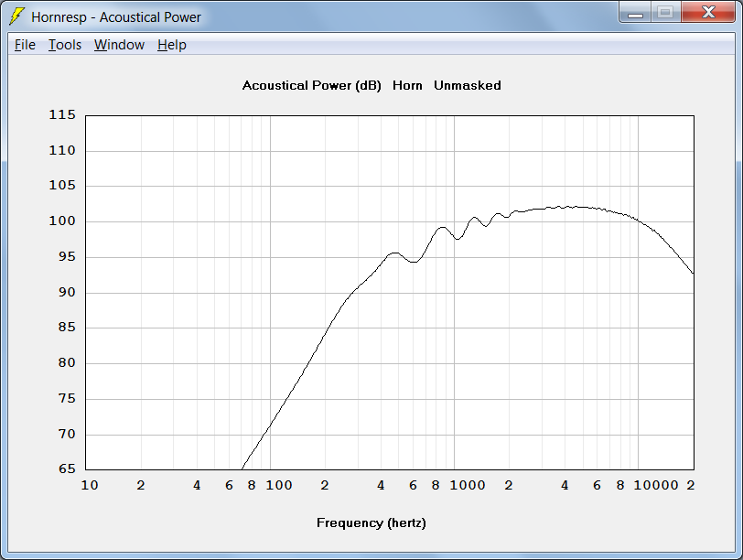The image size is (743, 560).
Task: Click the Hornresp lightning bolt icon
Action: coord(17,16)
